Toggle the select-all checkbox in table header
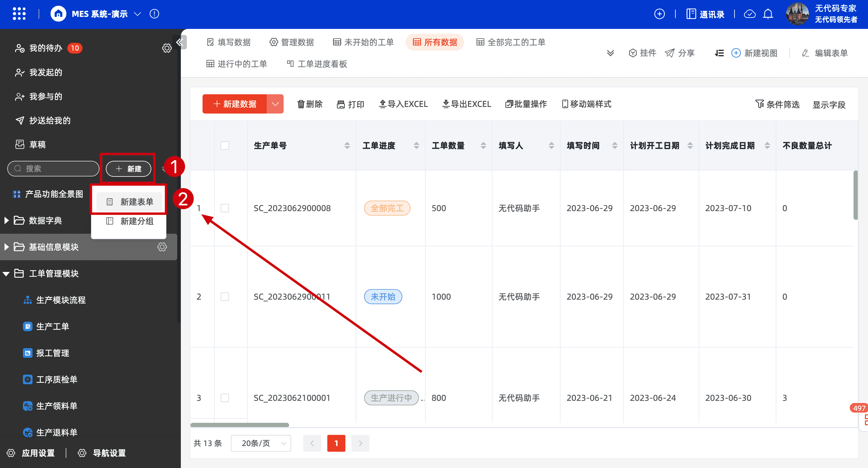The height and width of the screenshot is (468, 868). 225,145
